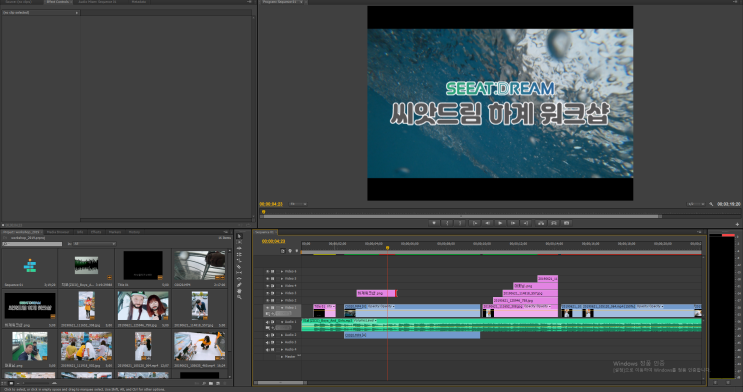The image size is (743, 392).
Task: Switch to the Markers tab
Action: click(x=115, y=232)
